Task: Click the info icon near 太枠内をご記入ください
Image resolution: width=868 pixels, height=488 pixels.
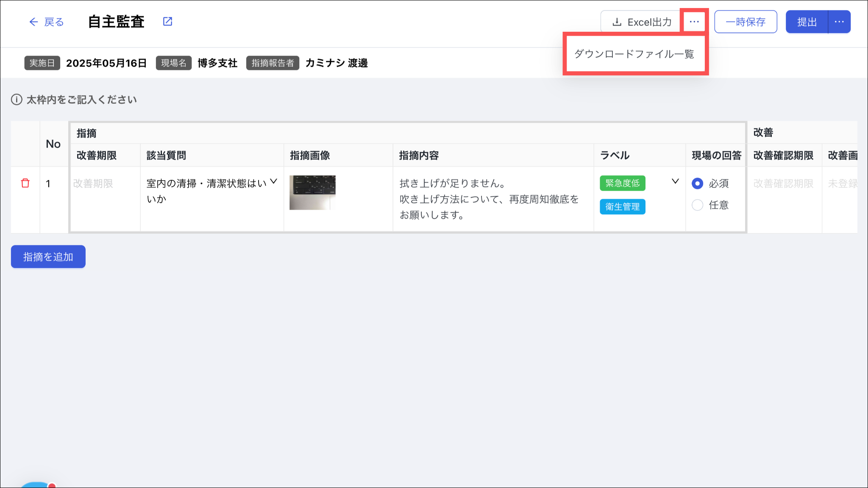Action: coord(17,100)
